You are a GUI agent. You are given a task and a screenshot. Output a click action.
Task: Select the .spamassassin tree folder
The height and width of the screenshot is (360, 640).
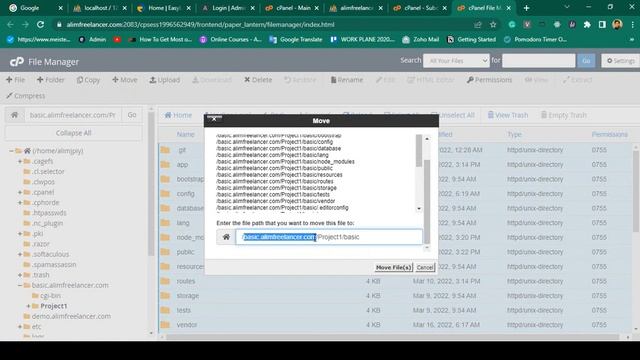54,264
